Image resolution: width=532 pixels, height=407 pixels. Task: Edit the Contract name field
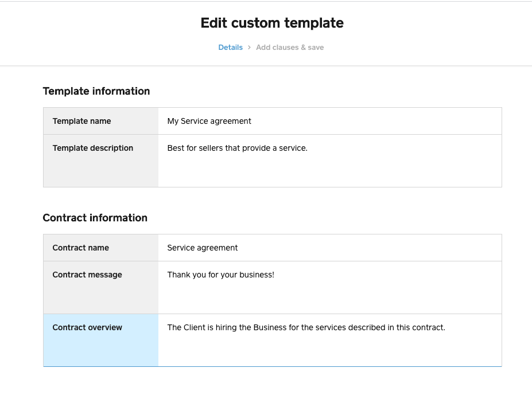(329, 248)
